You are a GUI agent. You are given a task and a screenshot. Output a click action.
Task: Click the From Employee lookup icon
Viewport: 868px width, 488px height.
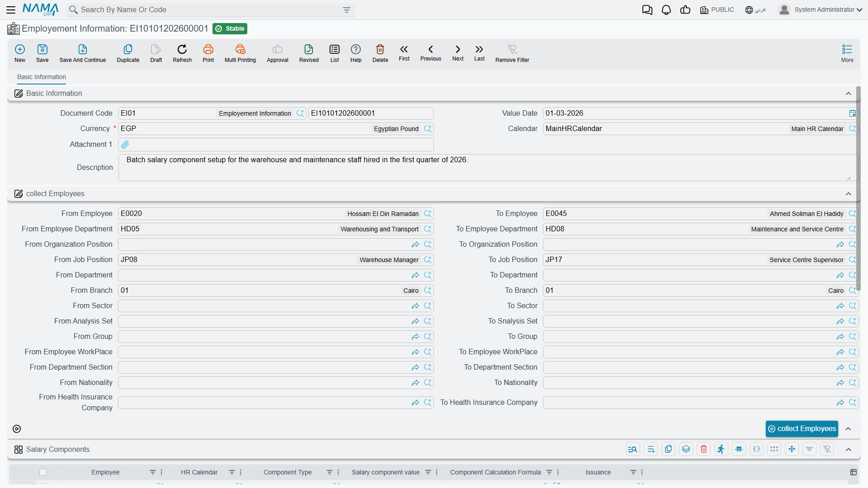tap(428, 214)
